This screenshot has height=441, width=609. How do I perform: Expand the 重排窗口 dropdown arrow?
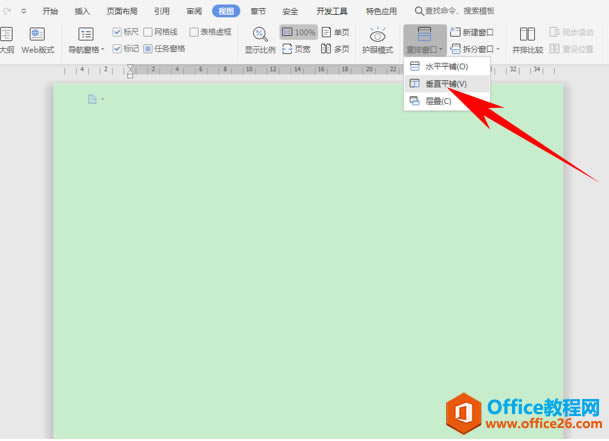pyautogui.click(x=441, y=50)
